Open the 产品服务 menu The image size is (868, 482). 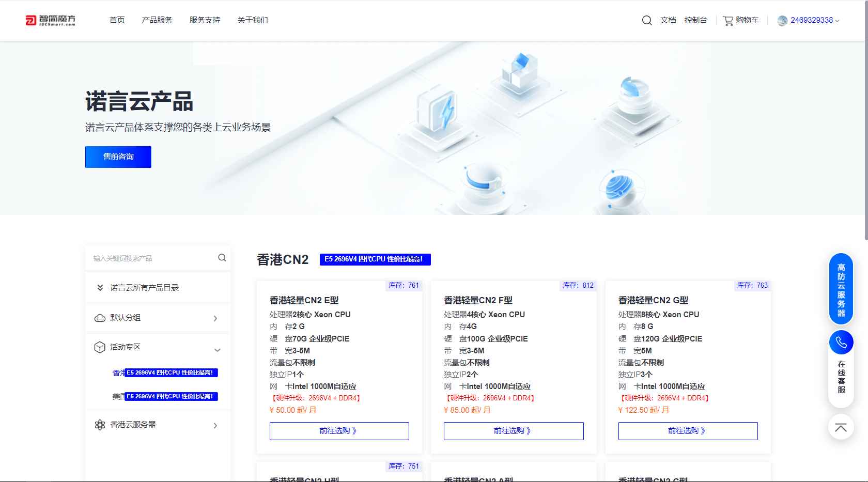pyautogui.click(x=157, y=20)
